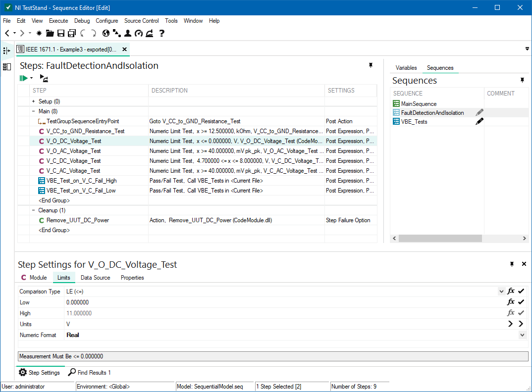Screen dimensions: 532x392
Task: Click the gauge icon in toolbar
Action: click(x=138, y=33)
